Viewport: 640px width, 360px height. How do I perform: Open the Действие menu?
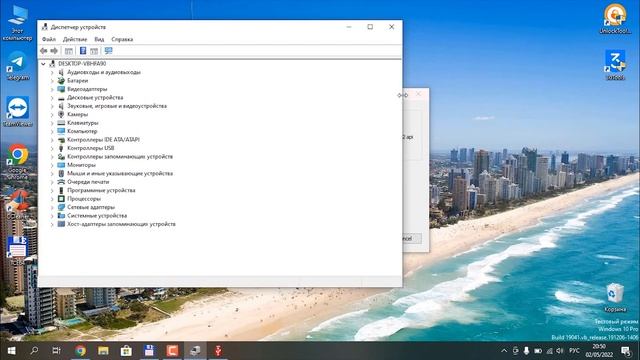click(75, 39)
